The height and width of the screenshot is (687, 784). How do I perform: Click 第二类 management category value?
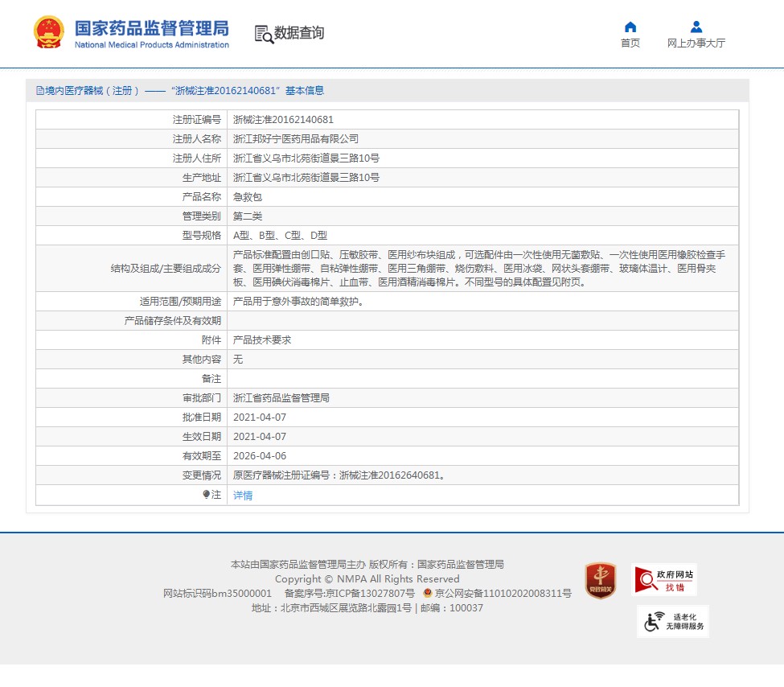248,216
